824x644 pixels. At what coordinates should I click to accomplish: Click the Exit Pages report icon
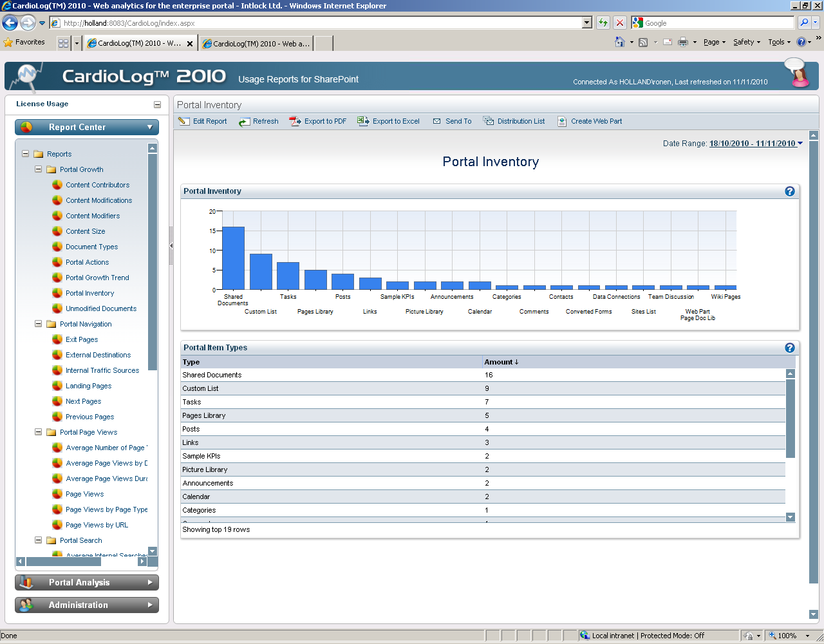(57, 339)
